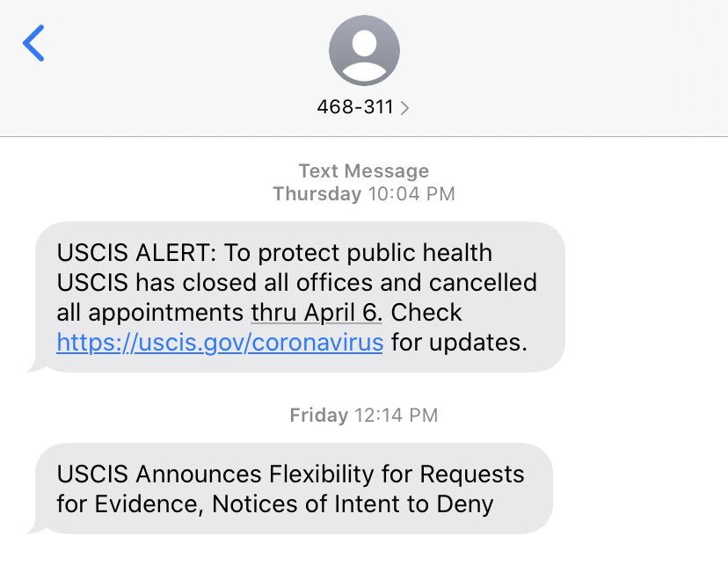The image size is (728, 579).
Task: Tap the blue back arrow
Action: click(33, 43)
